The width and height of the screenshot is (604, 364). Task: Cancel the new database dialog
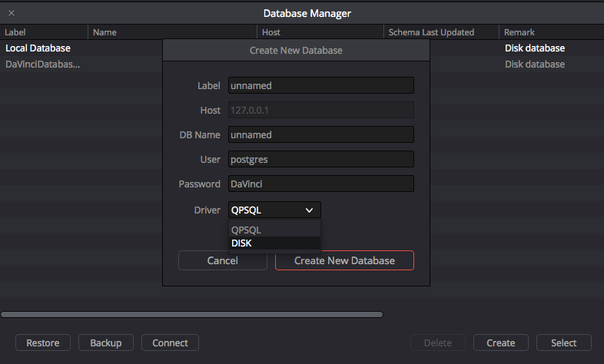tap(223, 260)
